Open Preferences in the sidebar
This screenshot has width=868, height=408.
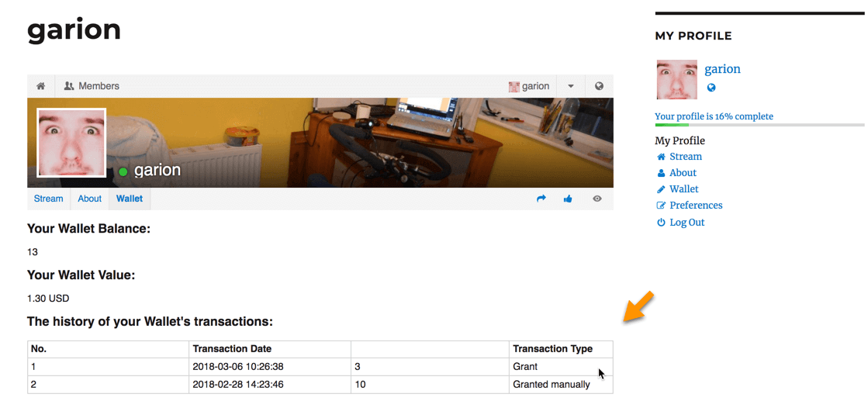coord(695,206)
